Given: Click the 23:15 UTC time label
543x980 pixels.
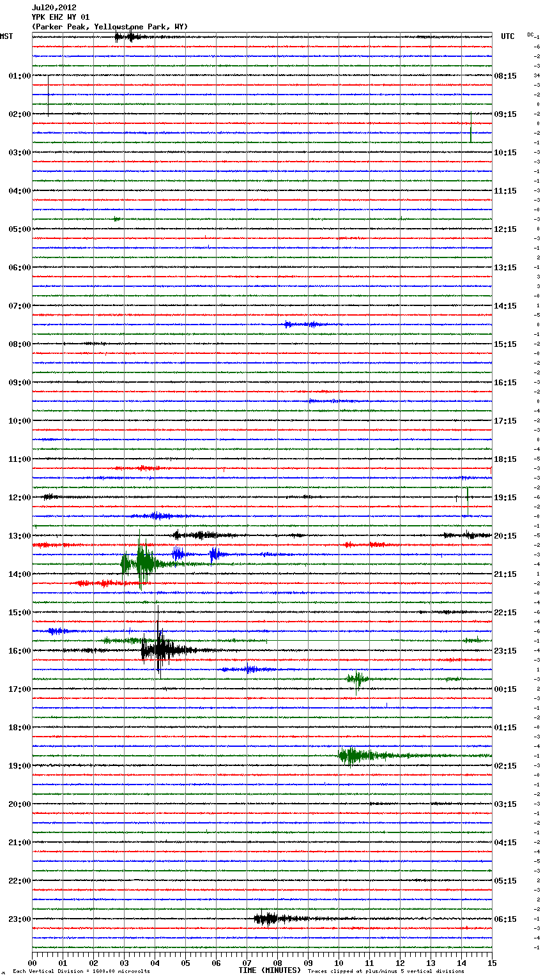Looking at the screenshot, I should (x=505, y=651).
